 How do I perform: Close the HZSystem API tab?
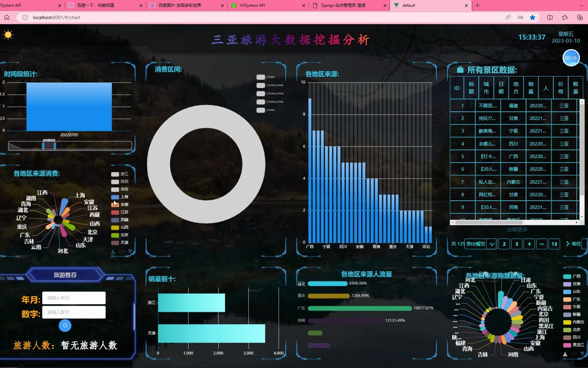[304, 5]
